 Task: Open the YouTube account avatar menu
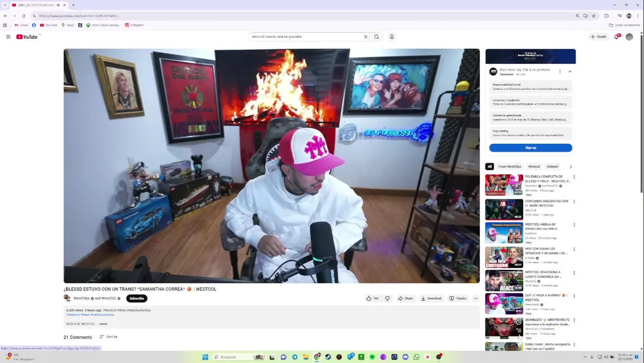[x=629, y=37]
